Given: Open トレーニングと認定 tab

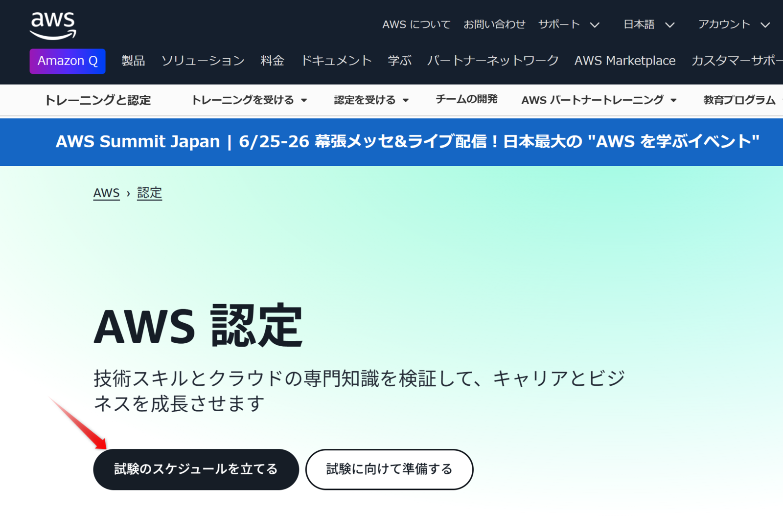Looking at the screenshot, I should coord(98,100).
